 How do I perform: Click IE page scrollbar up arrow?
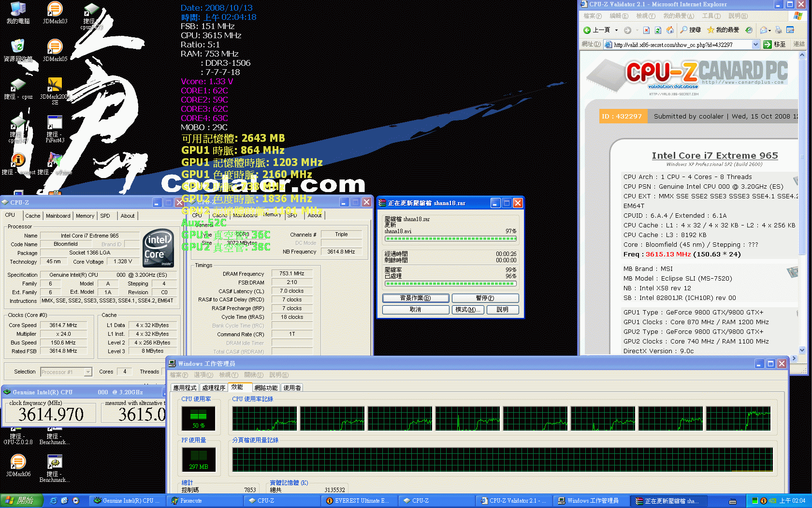coord(802,55)
